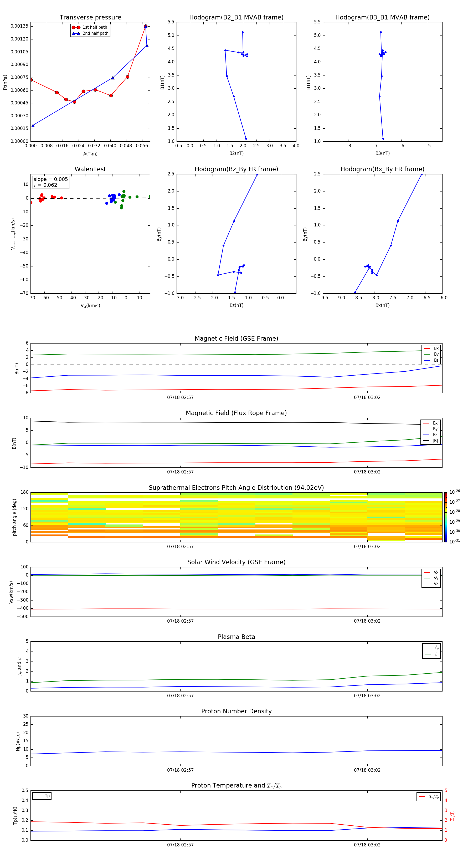The image size is (473, 868).
Task: Click '07/18 02:57' tick under GSE magnetic field
Action: pyautogui.click(x=181, y=398)
